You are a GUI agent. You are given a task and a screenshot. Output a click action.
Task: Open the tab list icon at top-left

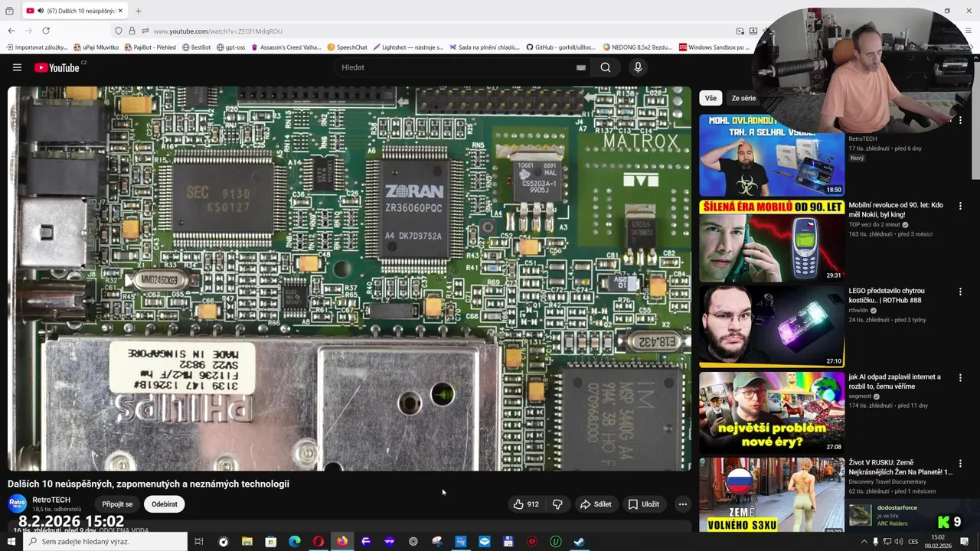[x=9, y=11]
